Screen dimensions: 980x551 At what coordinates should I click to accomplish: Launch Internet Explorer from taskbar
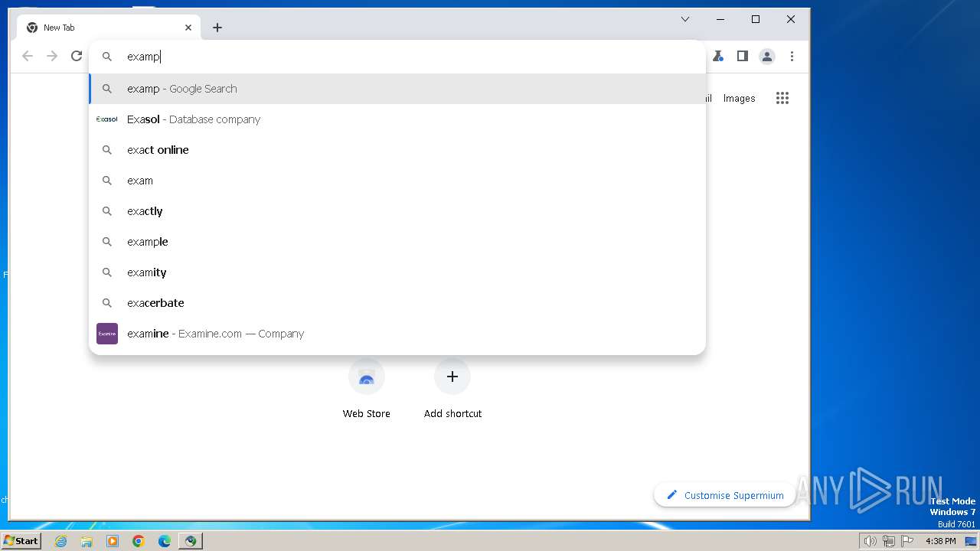tap(61, 541)
